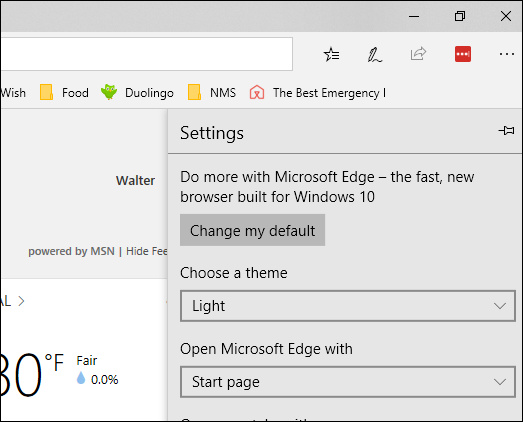Click the 0.0% precipitation value
The image size is (523, 422).
coord(104,380)
